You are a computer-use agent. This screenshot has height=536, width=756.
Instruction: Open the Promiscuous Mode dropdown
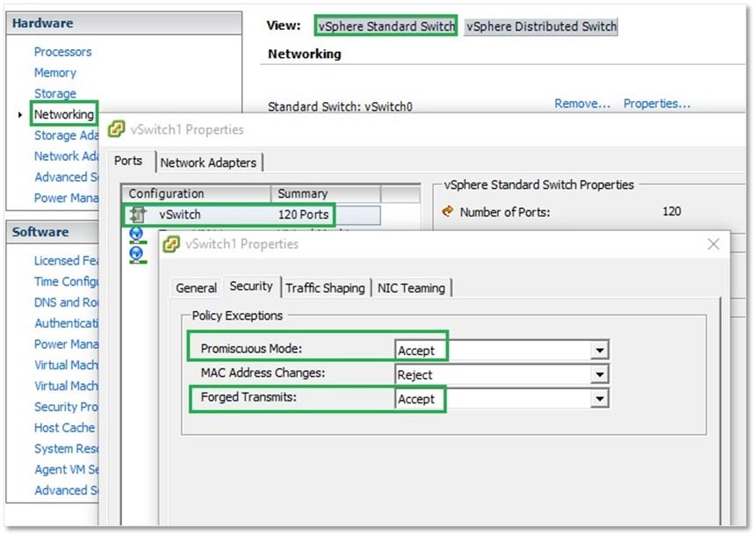(600, 351)
